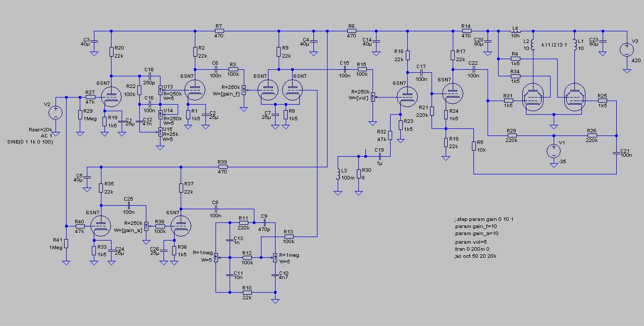Select the .param vol=5 directive
This screenshot has height=326, width=644.
pyautogui.click(x=470, y=242)
